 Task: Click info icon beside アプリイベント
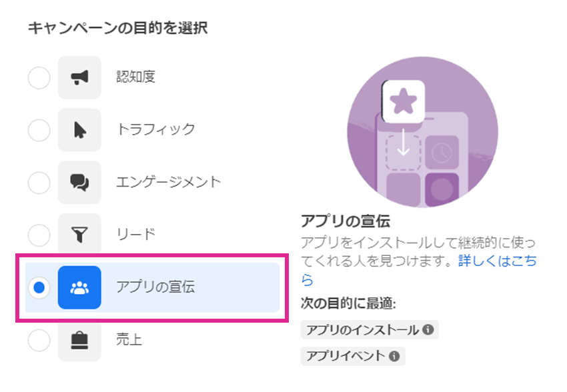click(x=394, y=356)
